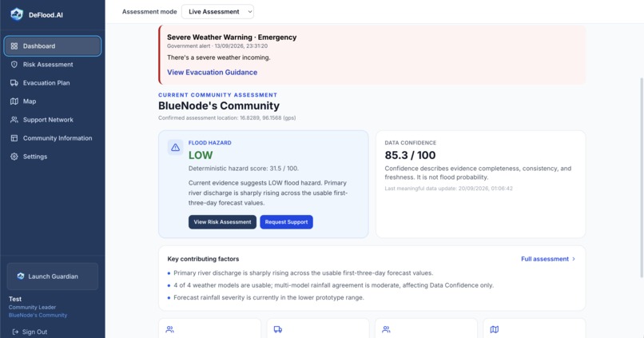Click the BlueNode's Community heading
The width and height of the screenshot is (644, 338).
coord(219,106)
